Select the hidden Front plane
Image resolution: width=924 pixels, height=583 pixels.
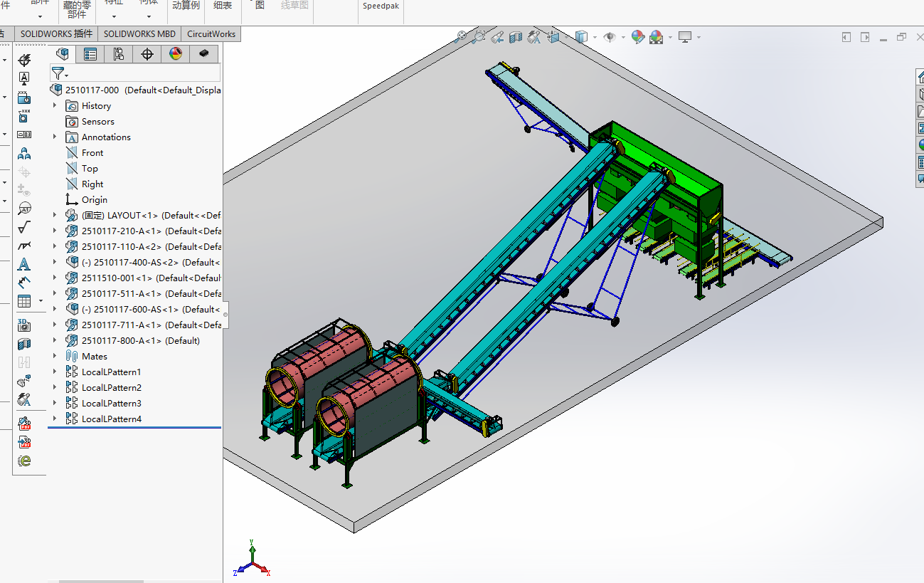pos(92,153)
